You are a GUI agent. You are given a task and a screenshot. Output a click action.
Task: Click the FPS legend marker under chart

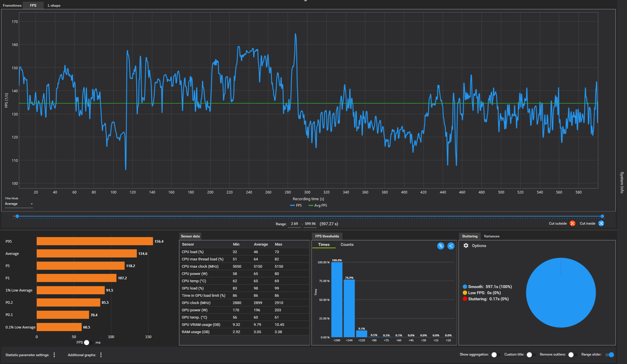pyautogui.click(x=293, y=205)
